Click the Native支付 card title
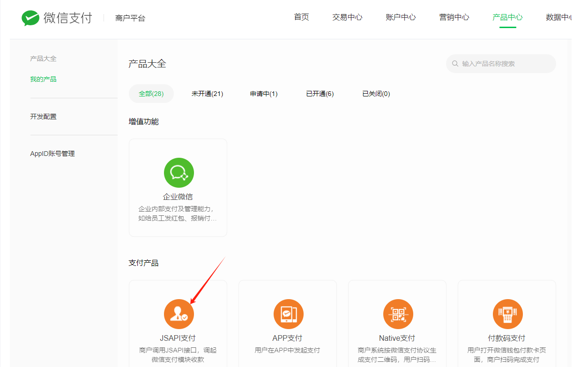This screenshot has width=588, height=367. tap(397, 338)
